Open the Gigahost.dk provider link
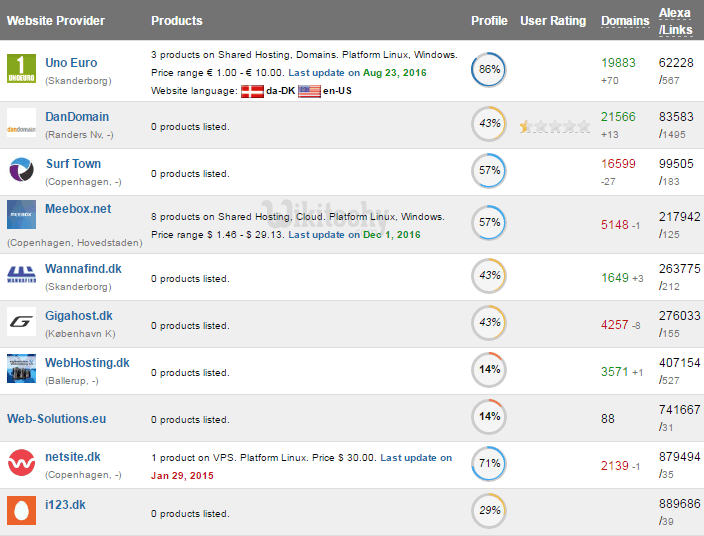Viewport: 704px width, 536px height. pyautogui.click(x=79, y=316)
